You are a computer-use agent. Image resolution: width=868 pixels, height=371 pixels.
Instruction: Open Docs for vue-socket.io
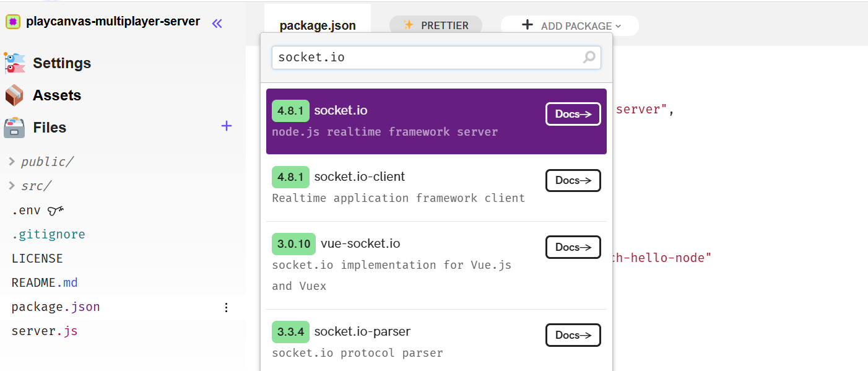click(x=573, y=247)
